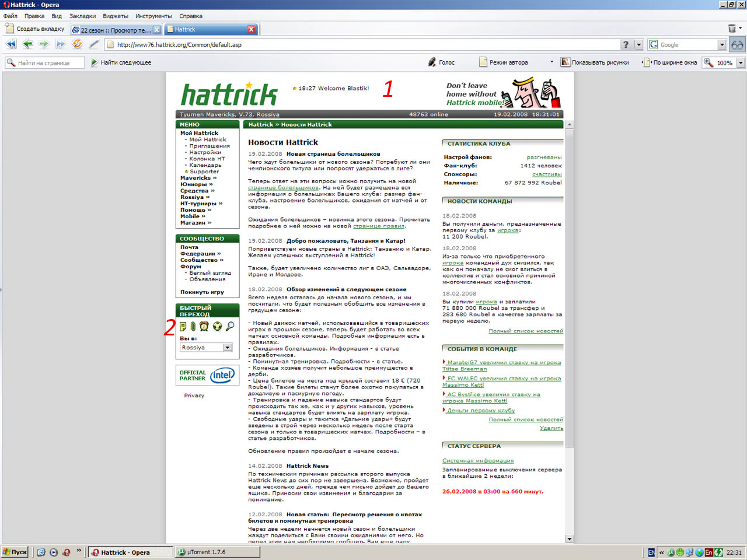747x560 pixels.
Task: Open the Справка menu
Action: pyautogui.click(x=191, y=16)
